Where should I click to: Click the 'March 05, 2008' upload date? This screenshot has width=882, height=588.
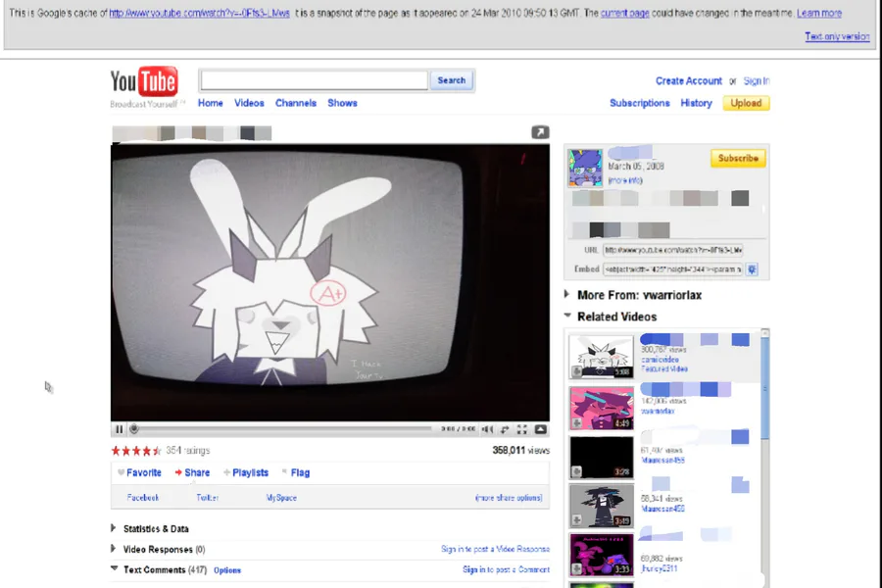[636, 167]
